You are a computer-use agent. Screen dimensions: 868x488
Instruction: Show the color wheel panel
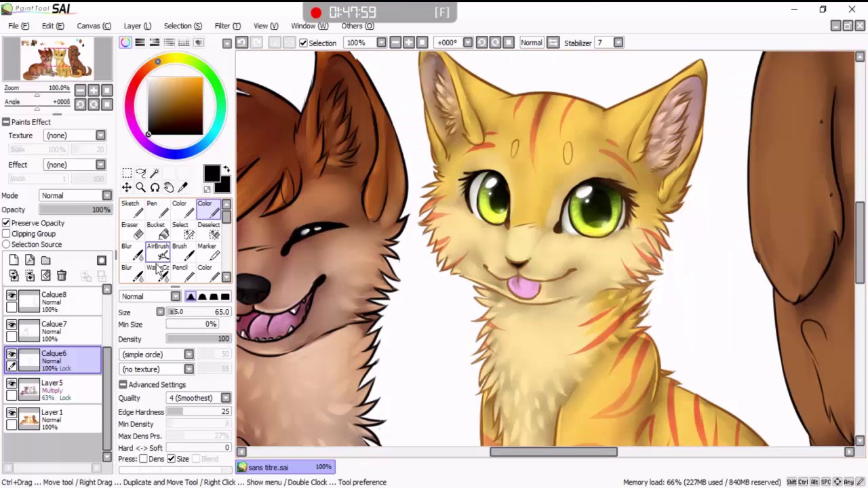point(125,43)
